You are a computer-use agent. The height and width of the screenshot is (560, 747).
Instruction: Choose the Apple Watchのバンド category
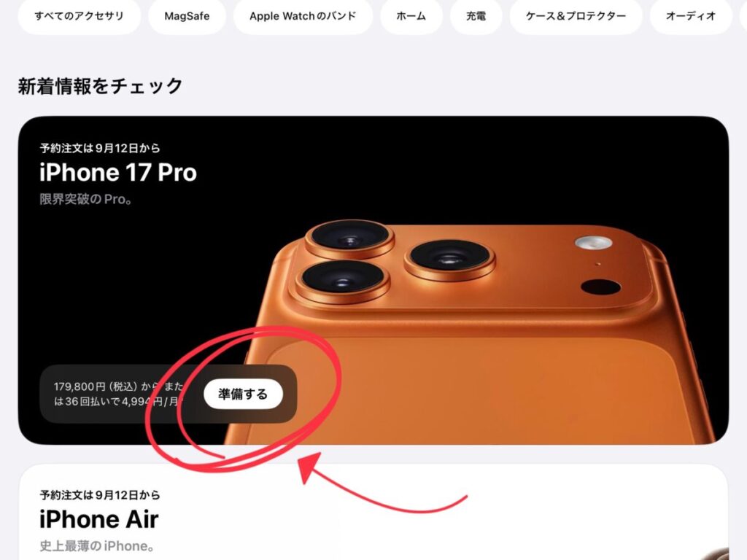[x=303, y=16]
